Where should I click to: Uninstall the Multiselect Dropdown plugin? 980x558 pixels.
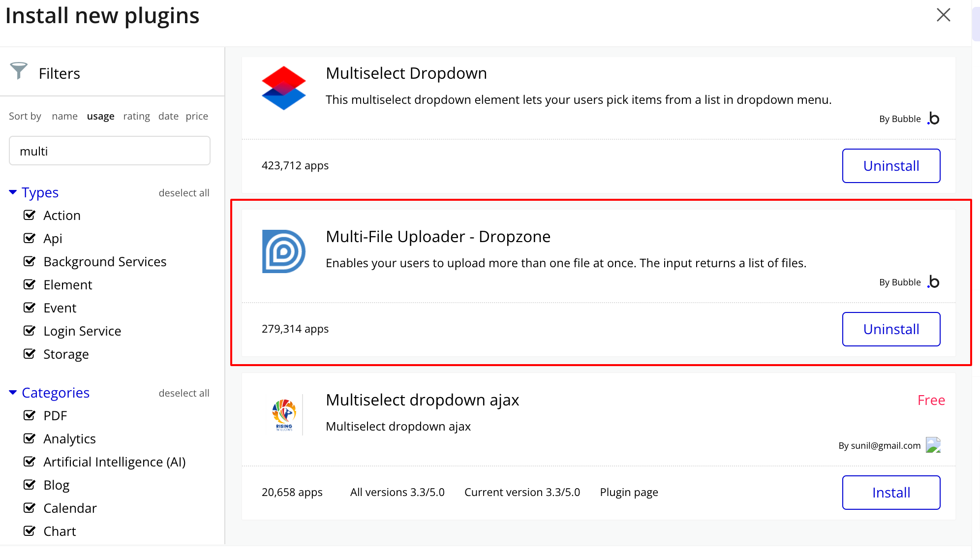pyautogui.click(x=891, y=166)
